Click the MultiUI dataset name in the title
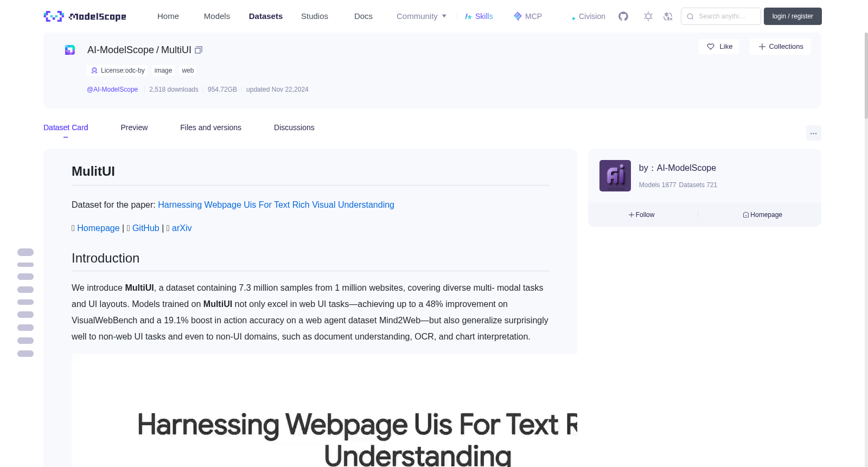The image size is (868, 467). point(176,50)
